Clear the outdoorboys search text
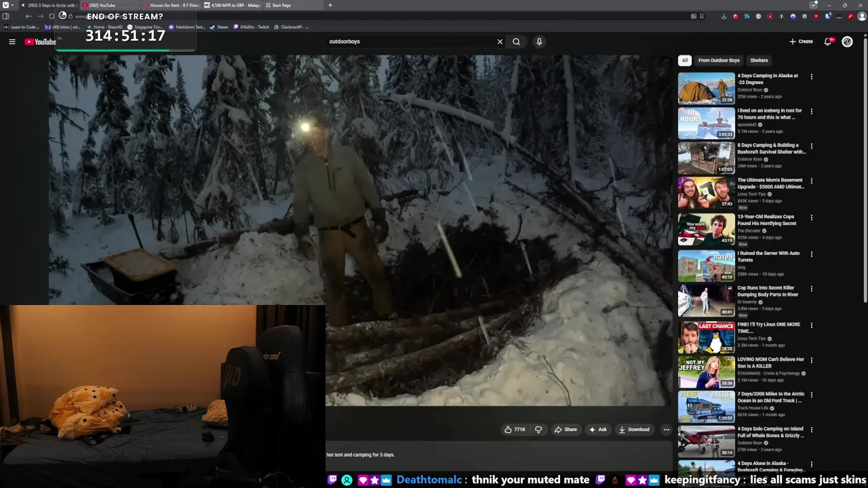868x488 pixels. point(500,41)
